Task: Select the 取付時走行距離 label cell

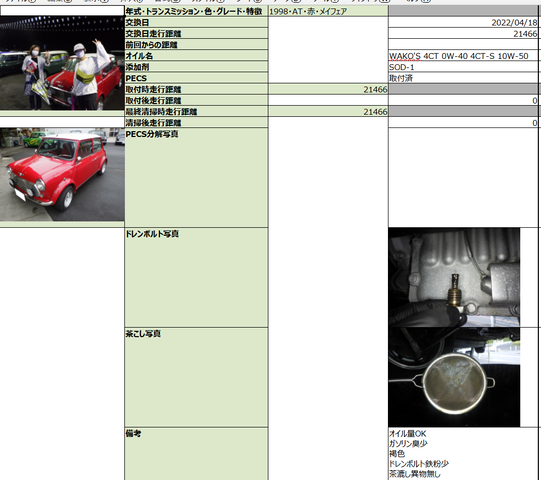Action: 196,89
